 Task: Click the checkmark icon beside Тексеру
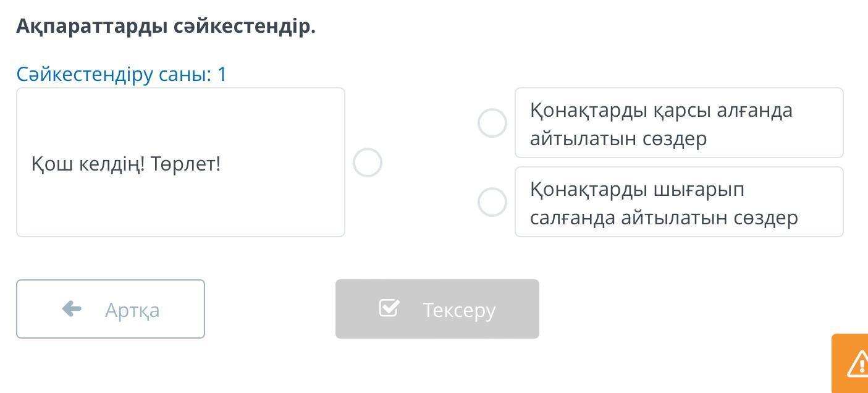pyautogui.click(x=389, y=308)
